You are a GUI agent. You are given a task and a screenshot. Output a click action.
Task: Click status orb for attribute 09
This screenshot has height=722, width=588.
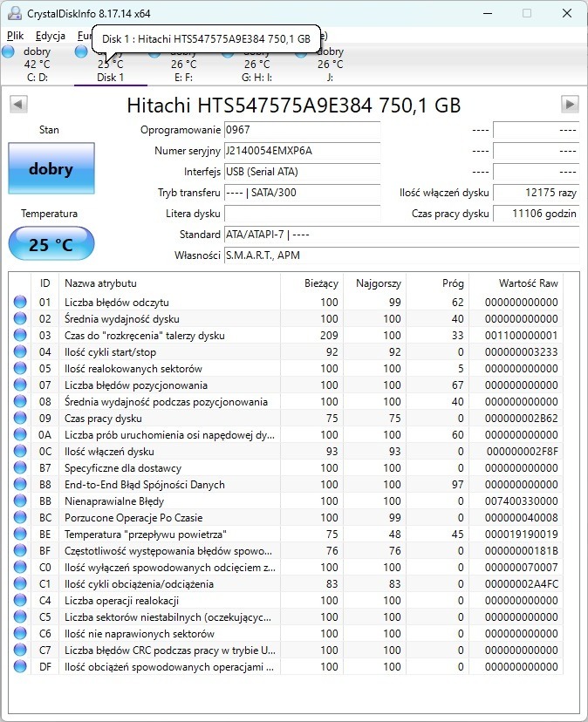click(20, 418)
